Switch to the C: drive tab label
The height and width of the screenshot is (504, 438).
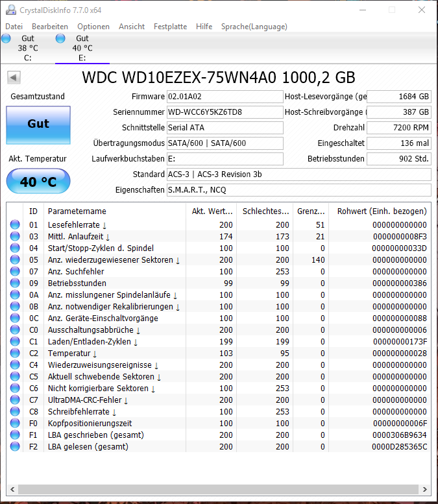point(28,58)
